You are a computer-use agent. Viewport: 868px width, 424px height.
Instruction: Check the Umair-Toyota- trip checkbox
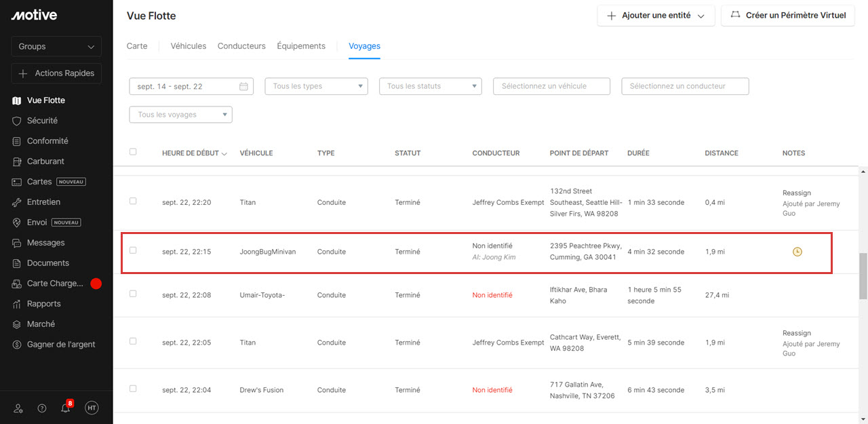point(133,294)
